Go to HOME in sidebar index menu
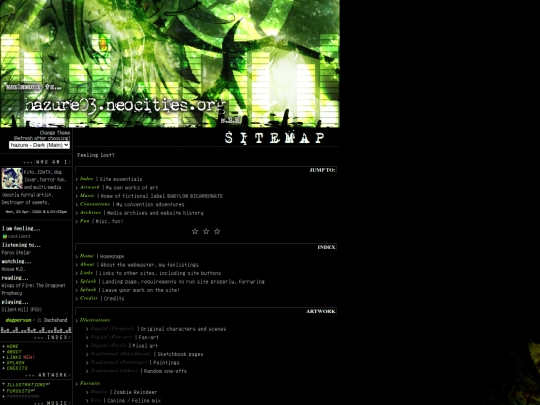The width and height of the screenshot is (540, 405). point(12,346)
